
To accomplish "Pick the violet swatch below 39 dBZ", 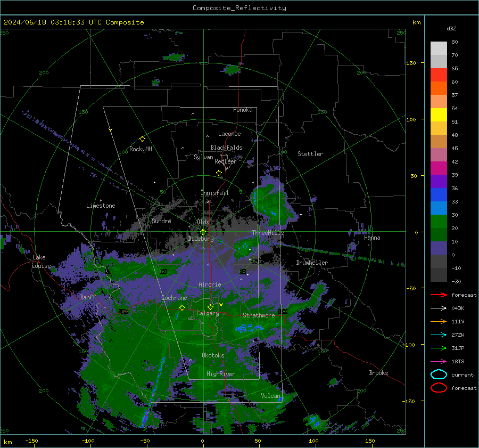I will (439, 182).
